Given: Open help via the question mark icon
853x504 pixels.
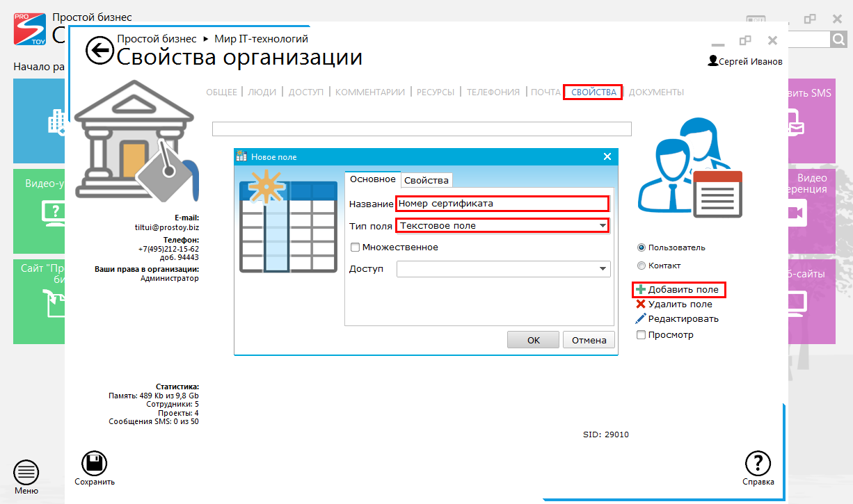Looking at the screenshot, I should (758, 463).
